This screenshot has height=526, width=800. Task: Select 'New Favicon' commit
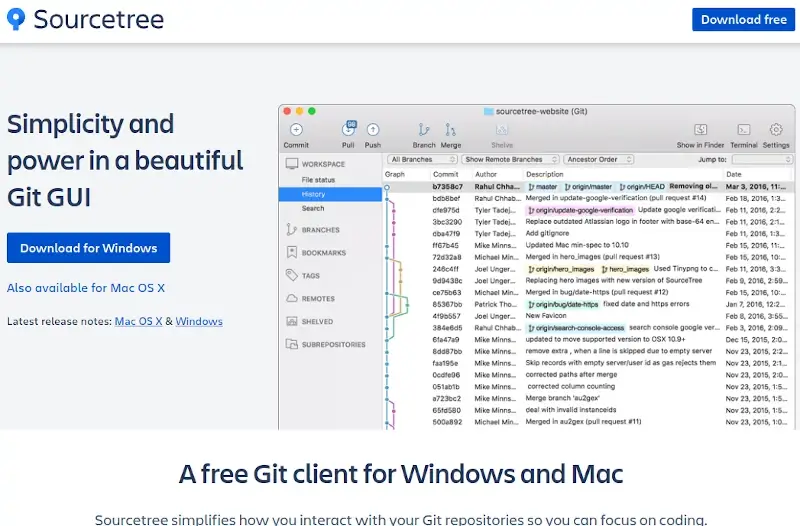(588, 316)
